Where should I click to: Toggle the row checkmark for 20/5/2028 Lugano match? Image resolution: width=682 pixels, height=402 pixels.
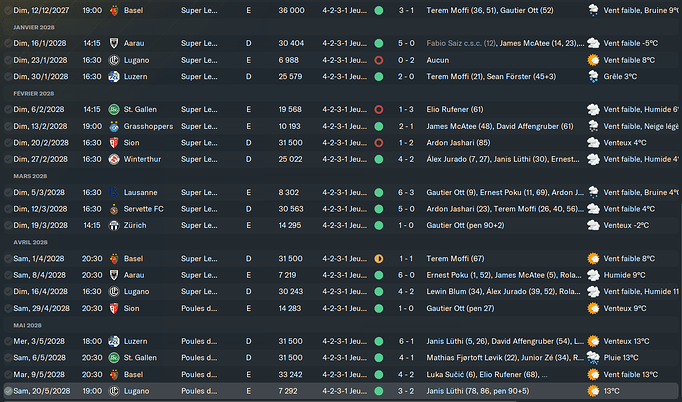[x=8, y=391]
